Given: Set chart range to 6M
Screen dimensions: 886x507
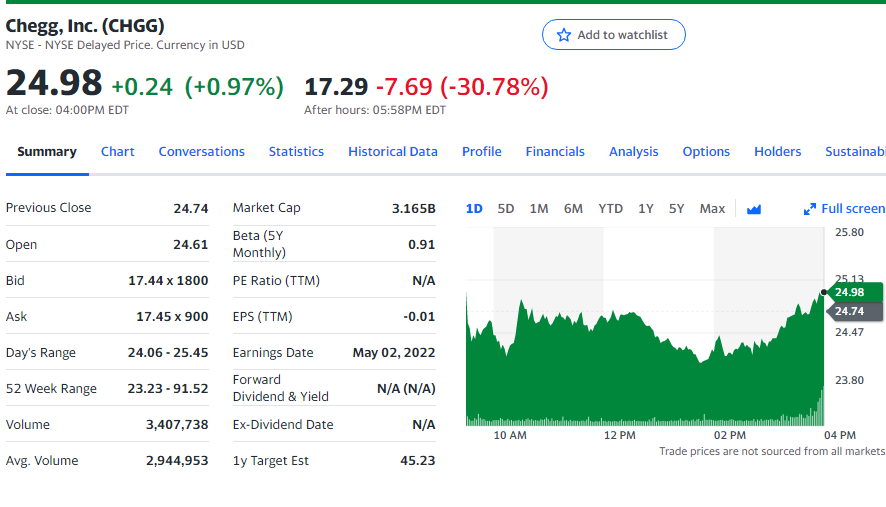Looking at the screenshot, I should pos(573,209).
